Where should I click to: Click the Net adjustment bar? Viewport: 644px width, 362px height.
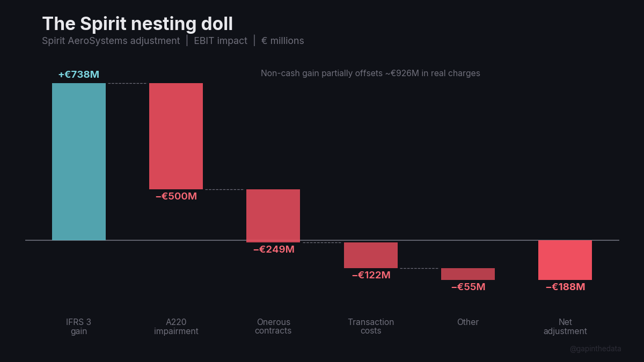click(x=565, y=260)
